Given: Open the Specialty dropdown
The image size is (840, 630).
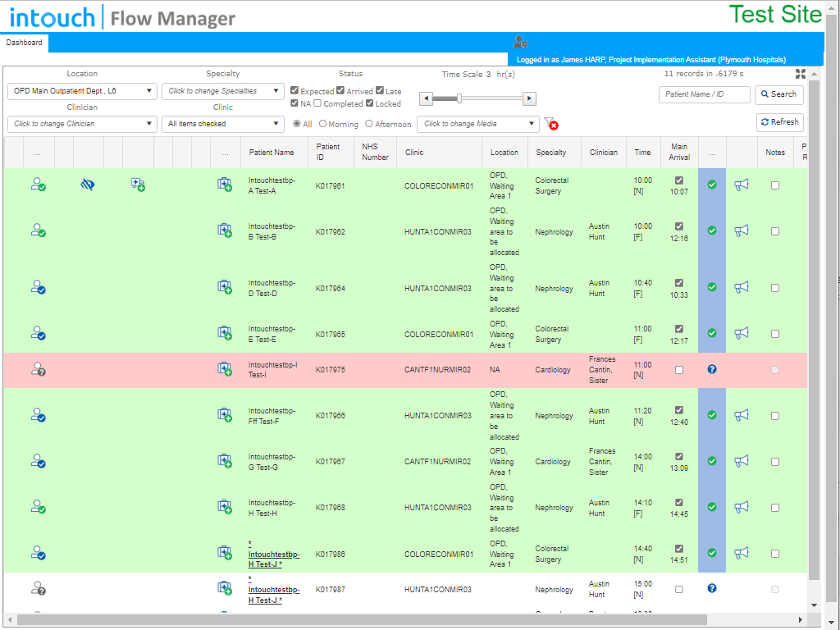Looking at the screenshot, I should pos(223,91).
